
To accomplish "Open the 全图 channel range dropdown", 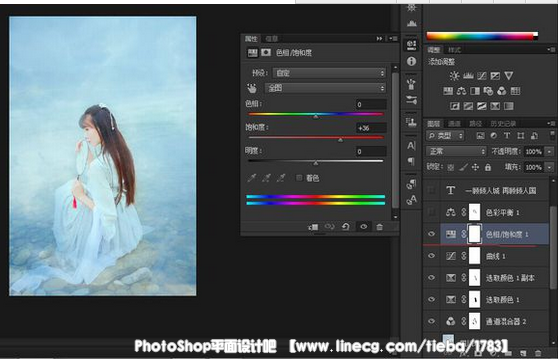I will pyautogui.click(x=325, y=88).
